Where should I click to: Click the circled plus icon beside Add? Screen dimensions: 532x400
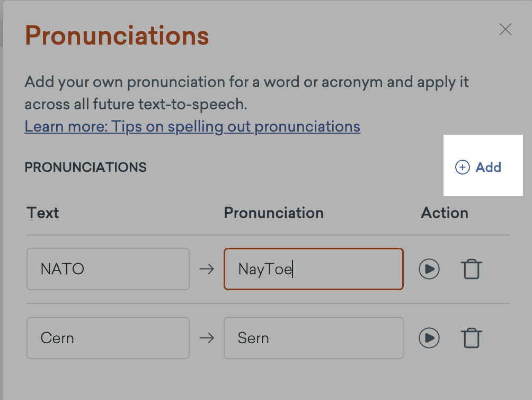pos(462,168)
